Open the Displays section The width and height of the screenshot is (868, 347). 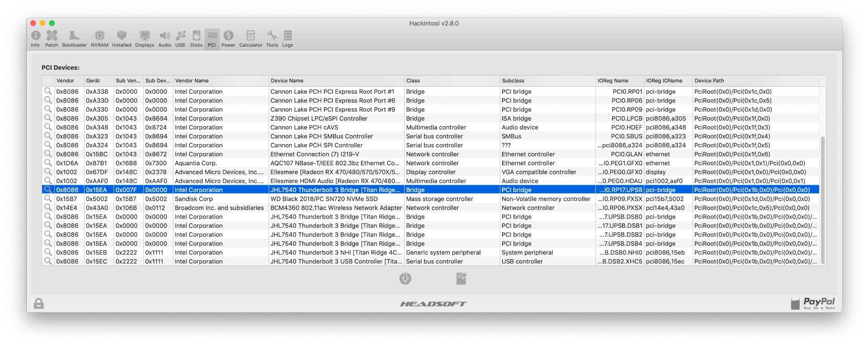(145, 39)
